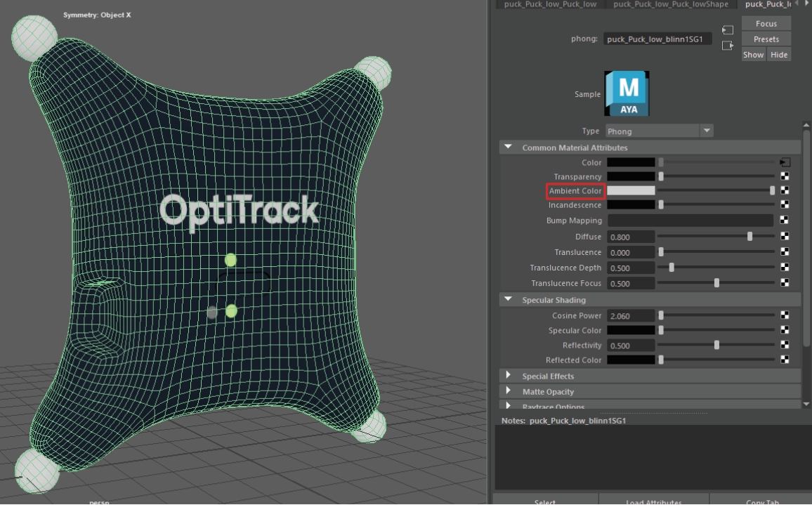This screenshot has width=812, height=505.
Task: Switch to the puck_Puck_low_Puck_low tab
Action: pos(550,4)
